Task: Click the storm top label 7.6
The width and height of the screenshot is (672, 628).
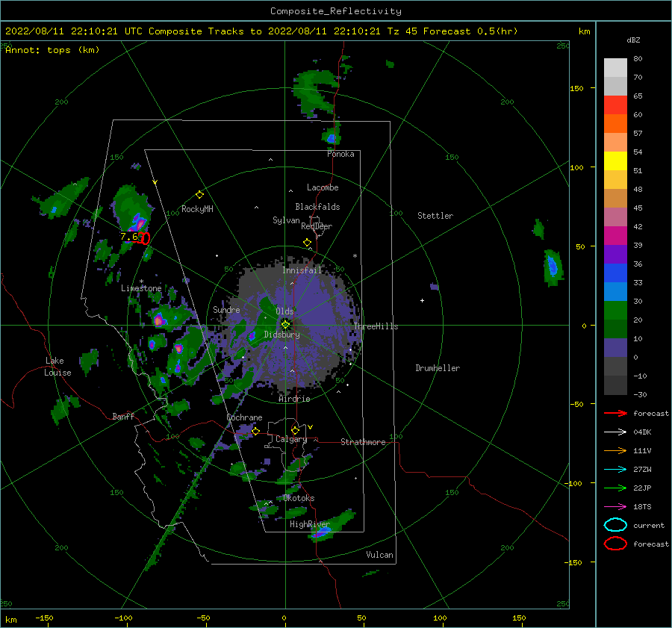Action: (x=129, y=237)
